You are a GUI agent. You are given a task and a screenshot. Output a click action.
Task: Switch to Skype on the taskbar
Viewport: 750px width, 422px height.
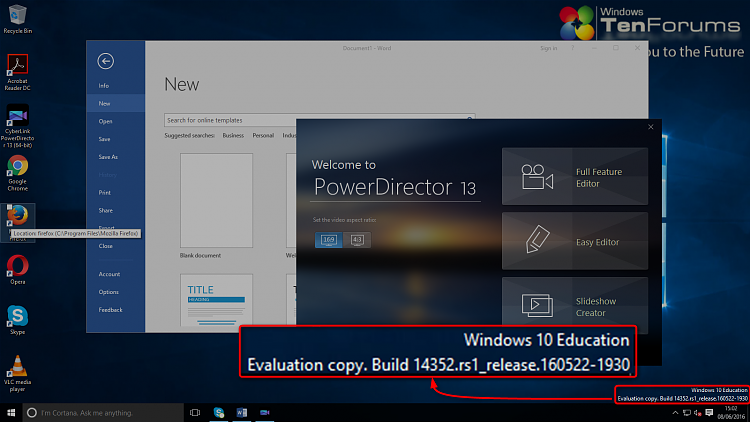(219, 412)
